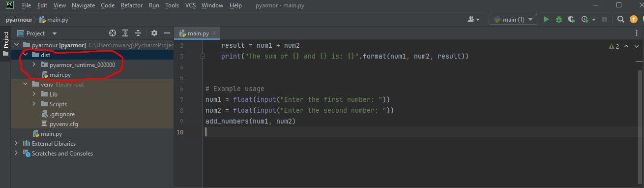This screenshot has height=188, width=644.
Task: Open the Tools menu
Action: click(172, 5)
